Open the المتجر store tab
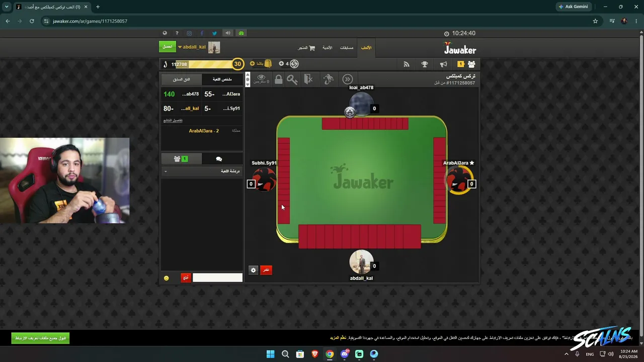Image resolution: width=644 pixels, height=362 pixels. pos(306,48)
